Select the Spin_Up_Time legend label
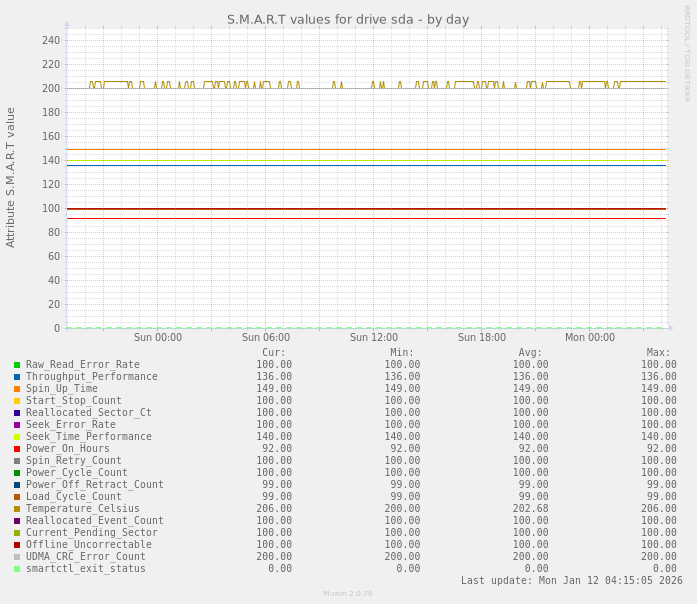 coord(62,388)
